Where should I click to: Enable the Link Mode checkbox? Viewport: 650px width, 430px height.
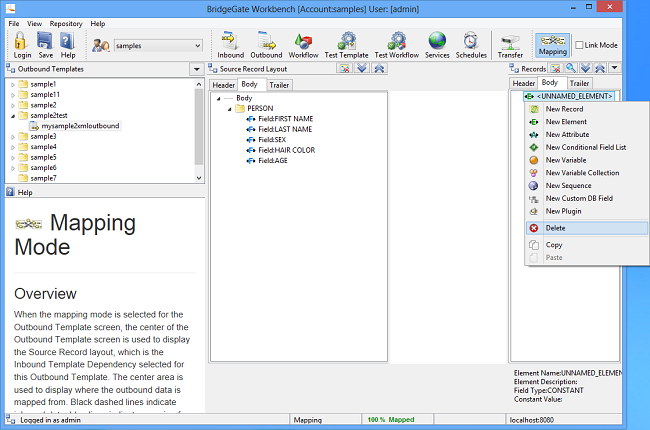579,45
